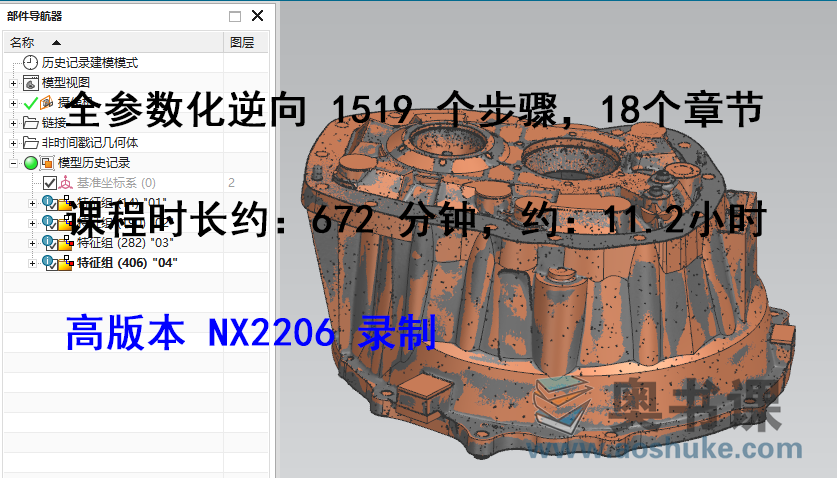Expand the 非时间戳记几何体 node
837x478 pixels.
[x=13, y=142]
